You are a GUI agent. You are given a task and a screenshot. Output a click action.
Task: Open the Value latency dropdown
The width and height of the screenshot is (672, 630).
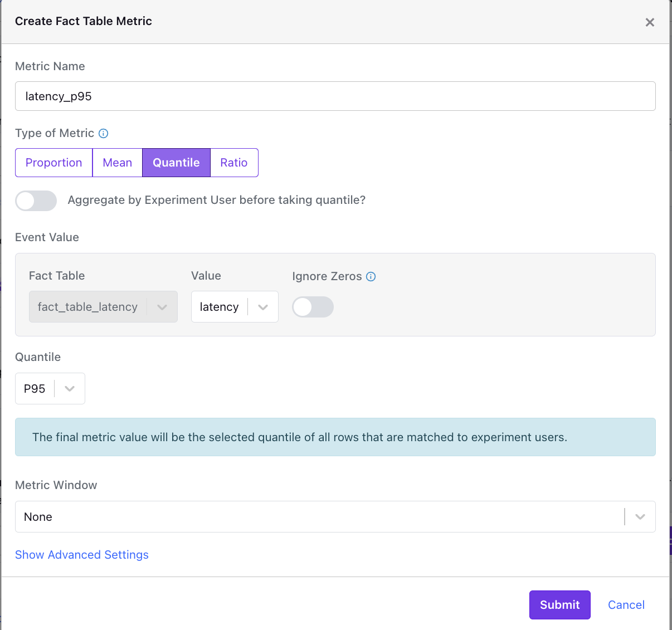pyautogui.click(x=234, y=307)
